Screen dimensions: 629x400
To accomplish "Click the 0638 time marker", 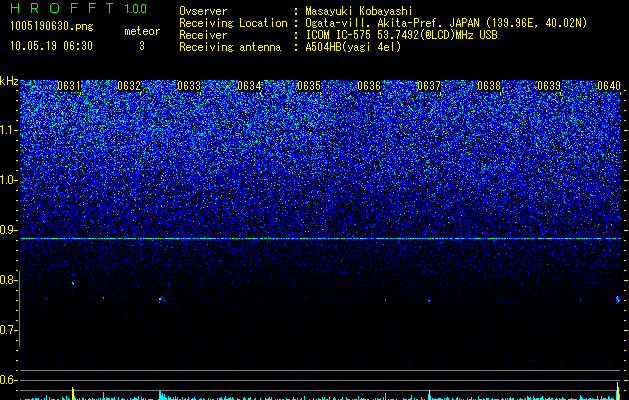I will 489,86.
